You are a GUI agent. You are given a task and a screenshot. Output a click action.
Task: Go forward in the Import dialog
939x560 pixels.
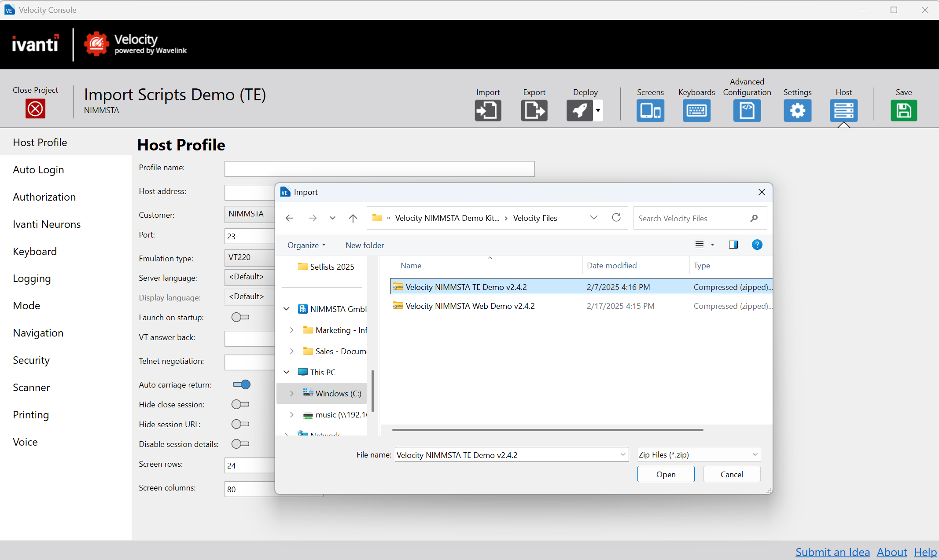pyautogui.click(x=313, y=218)
